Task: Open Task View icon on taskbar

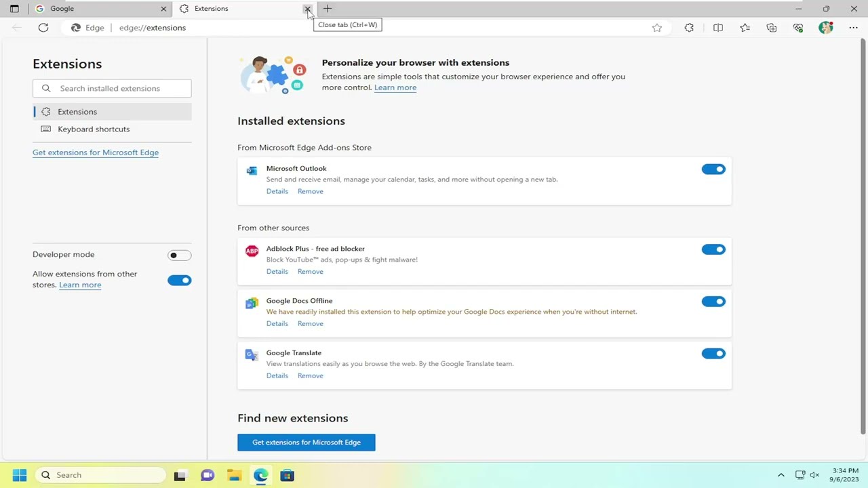Action: coord(180,476)
